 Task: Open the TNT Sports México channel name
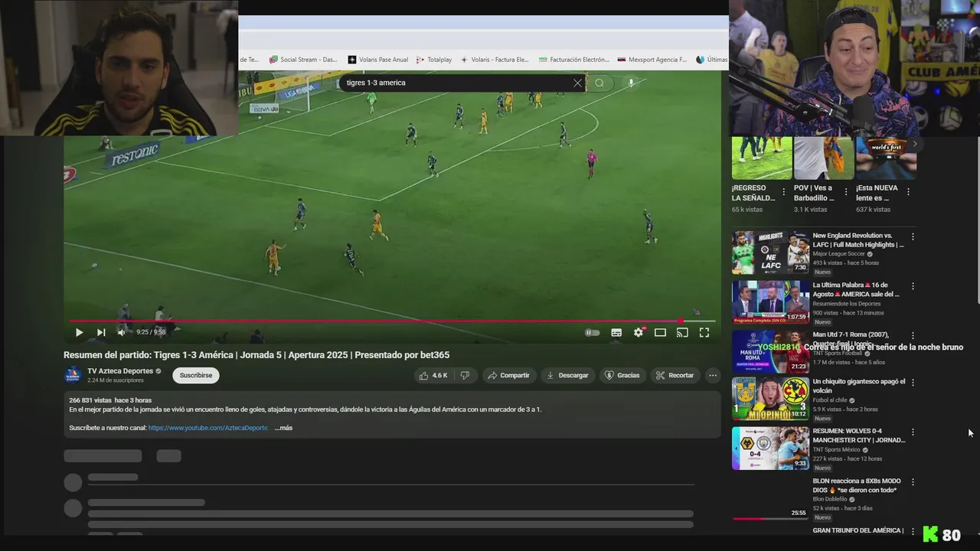click(837, 450)
